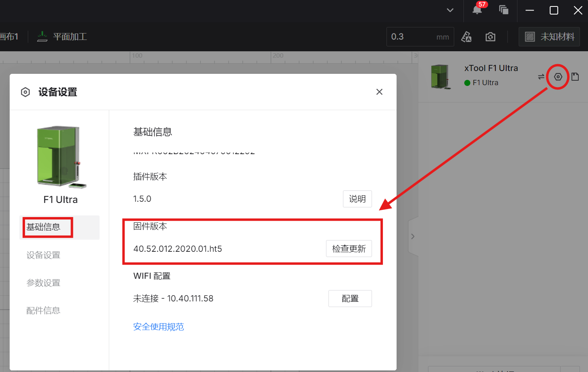Switch to canvas tab 画布1
588x372 pixels.
click(9, 37)
